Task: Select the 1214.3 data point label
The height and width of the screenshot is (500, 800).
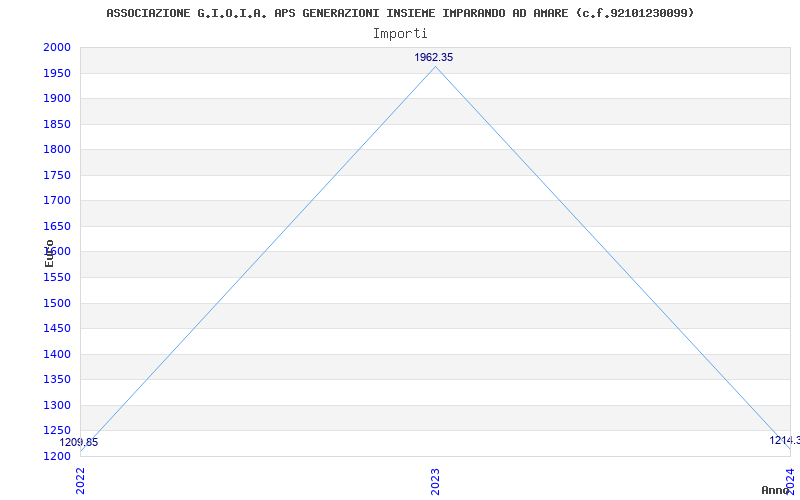Action: click(785, 440)
